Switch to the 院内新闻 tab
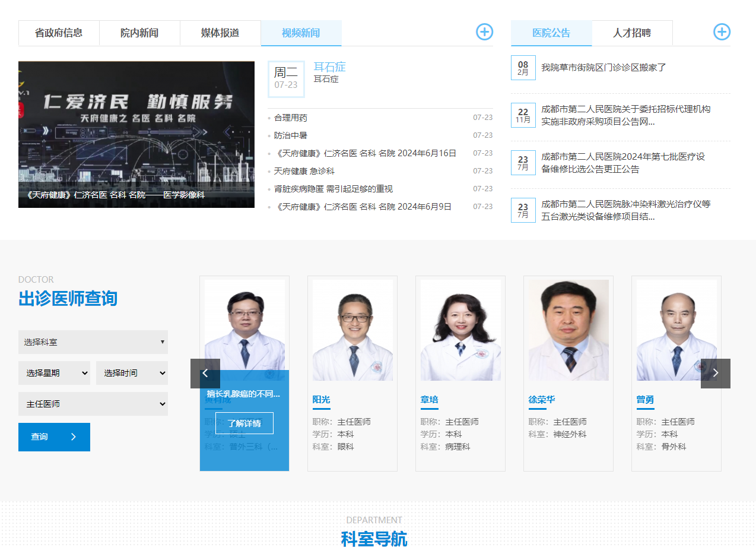756x547 pixels. coord(139,33)
